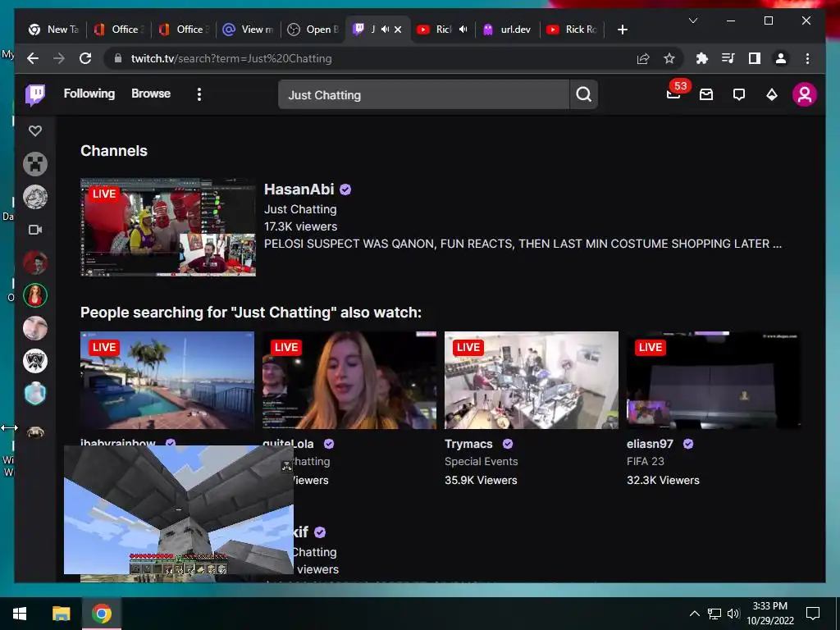840x630 pixels.
Task: Click the Following nav link
Action: (x=89, y=94)
